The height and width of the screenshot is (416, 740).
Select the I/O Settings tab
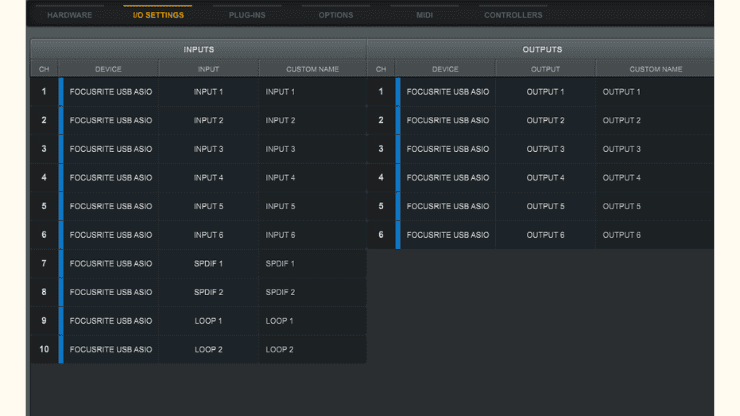coord(158,15)
